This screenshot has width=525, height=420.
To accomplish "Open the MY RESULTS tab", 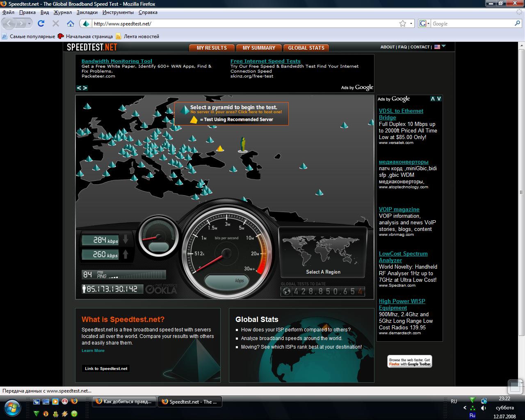I will (x=212, y=48).
